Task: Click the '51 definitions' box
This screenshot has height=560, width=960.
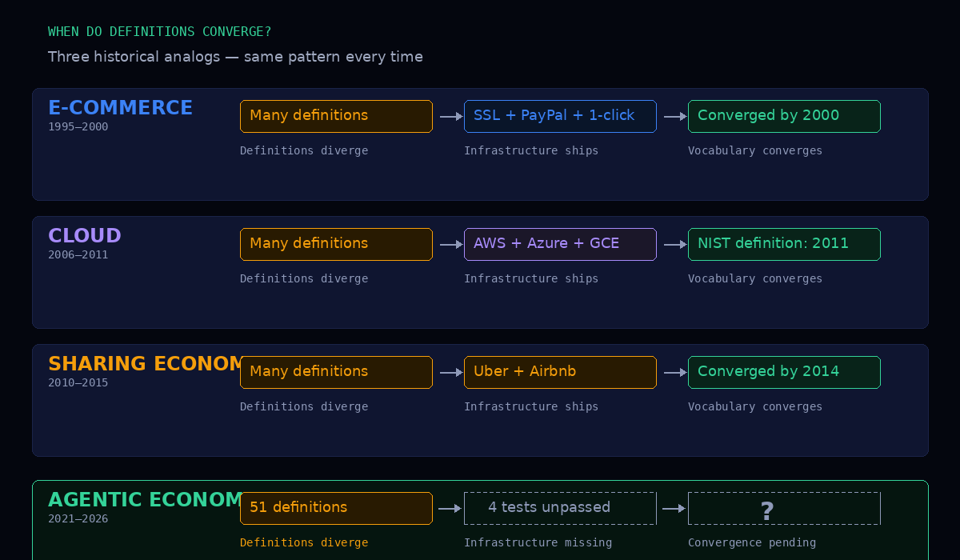Action: click(336, 508)
